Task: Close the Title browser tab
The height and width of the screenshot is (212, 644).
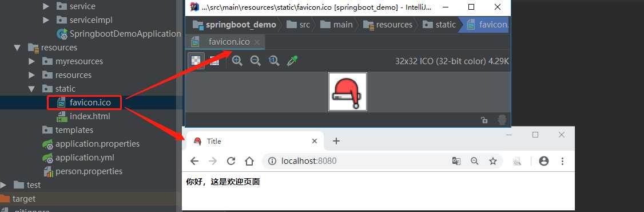Action: point(314,141)
